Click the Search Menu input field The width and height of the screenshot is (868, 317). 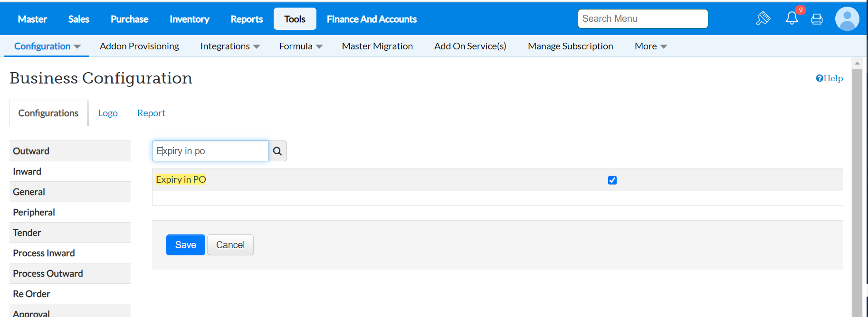pyautogui.click(x=642, y=19)
